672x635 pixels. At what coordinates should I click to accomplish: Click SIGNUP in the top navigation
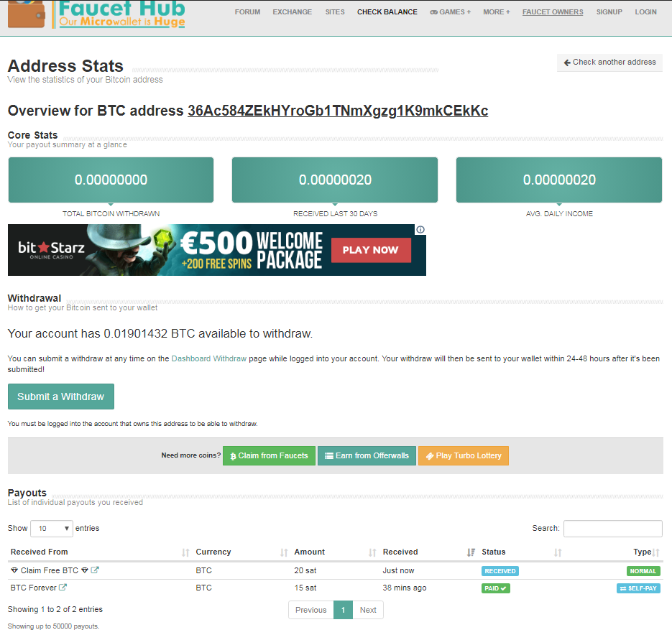[x=609, y=12]
